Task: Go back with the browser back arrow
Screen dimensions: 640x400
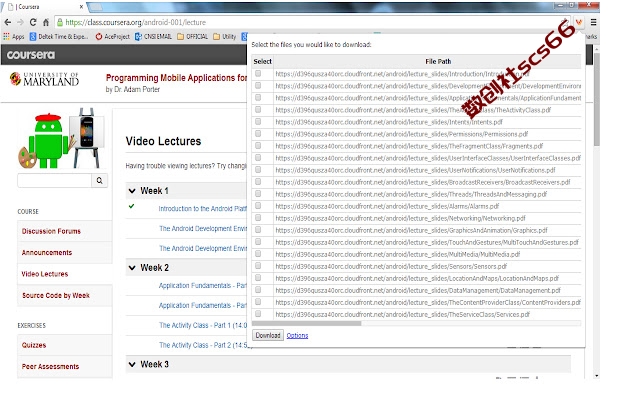Action: 7,22
